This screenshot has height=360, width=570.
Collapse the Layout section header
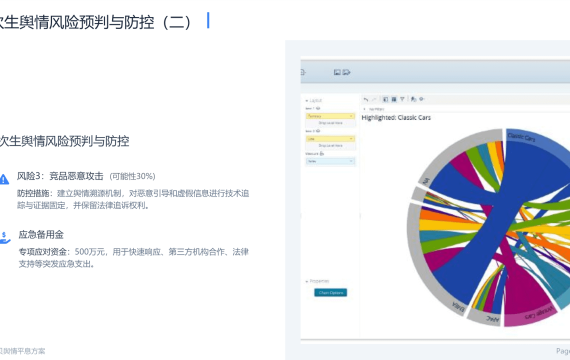(x=314, y=100)
